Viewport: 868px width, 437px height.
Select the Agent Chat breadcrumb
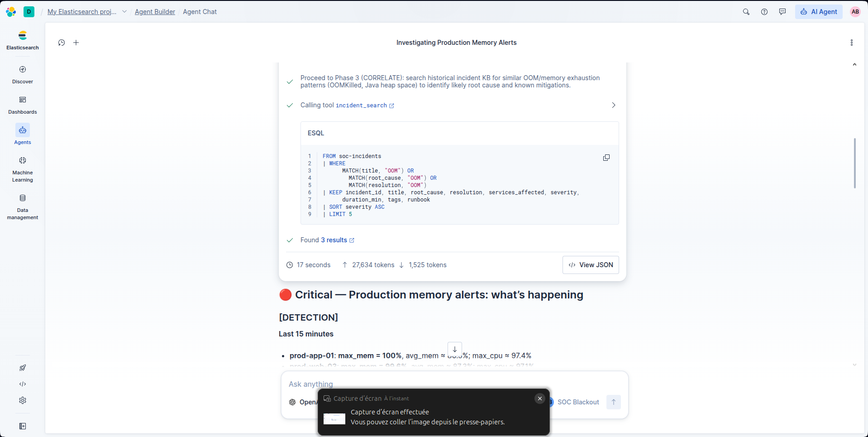pyautogui.click(x=200, y=12)
